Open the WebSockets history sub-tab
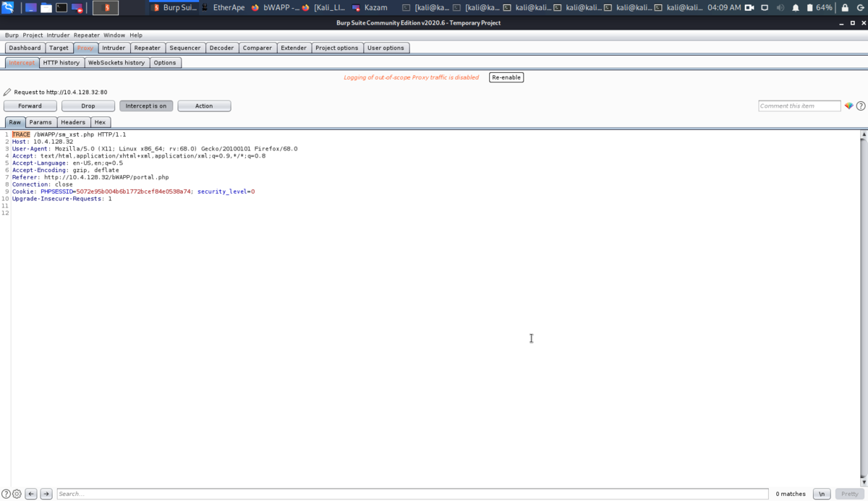This screenshot has height=501, width=868. [x=116, y=63]
